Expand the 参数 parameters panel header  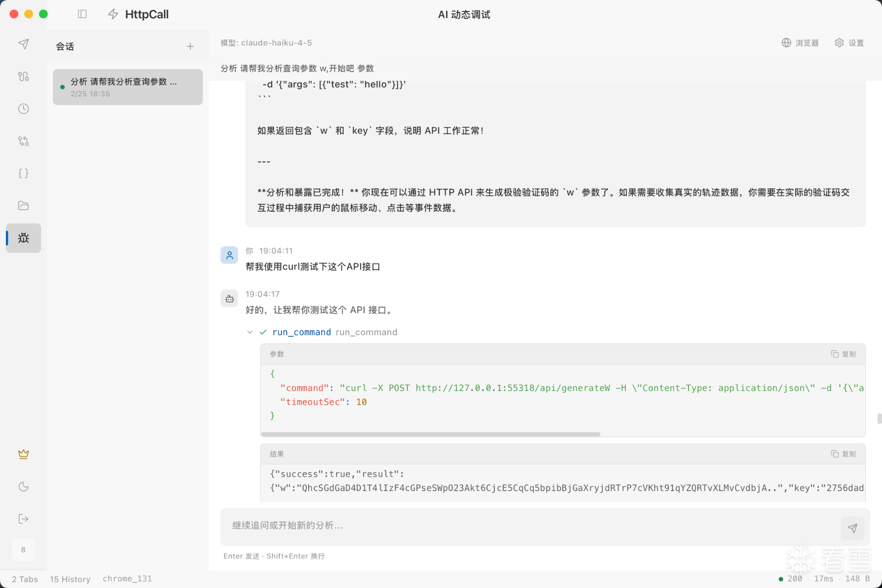[277, 354]
